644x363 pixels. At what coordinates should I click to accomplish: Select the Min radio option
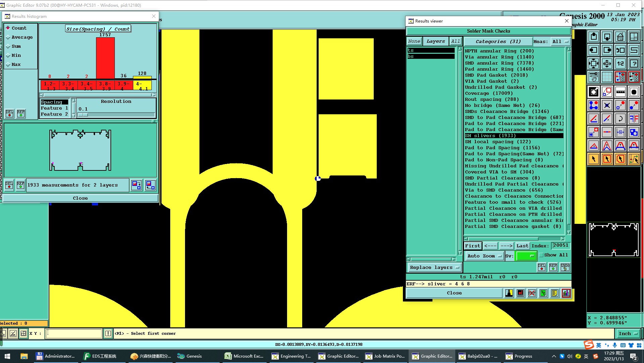pyautogui.click(x=13, y=55)
